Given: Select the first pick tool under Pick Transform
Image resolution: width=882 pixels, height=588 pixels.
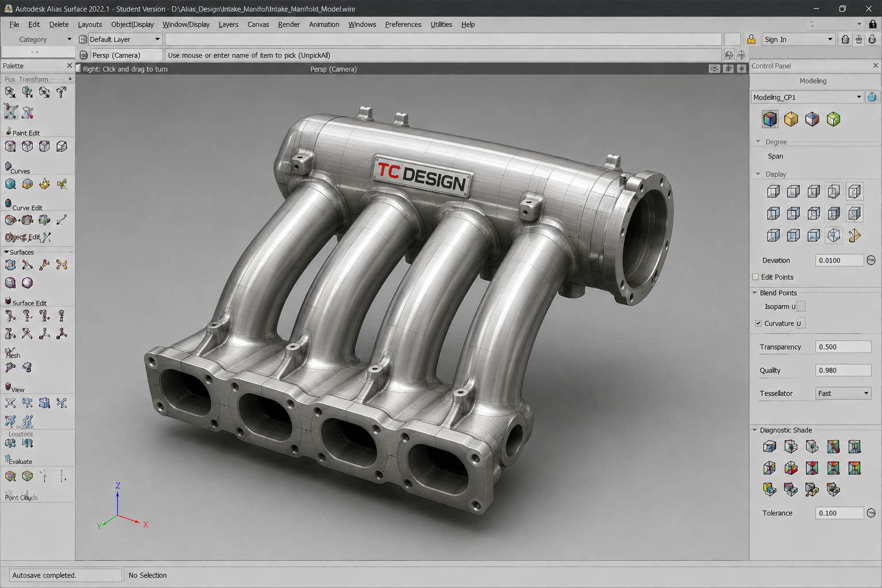Looking at the screenshot, I should [x=10, y=92].
